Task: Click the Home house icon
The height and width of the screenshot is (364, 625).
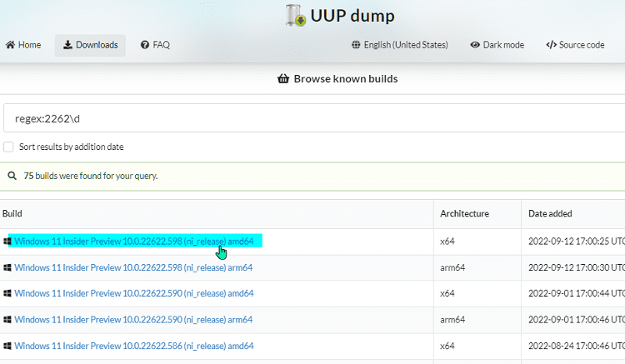Action: click(x=10, y=45)
